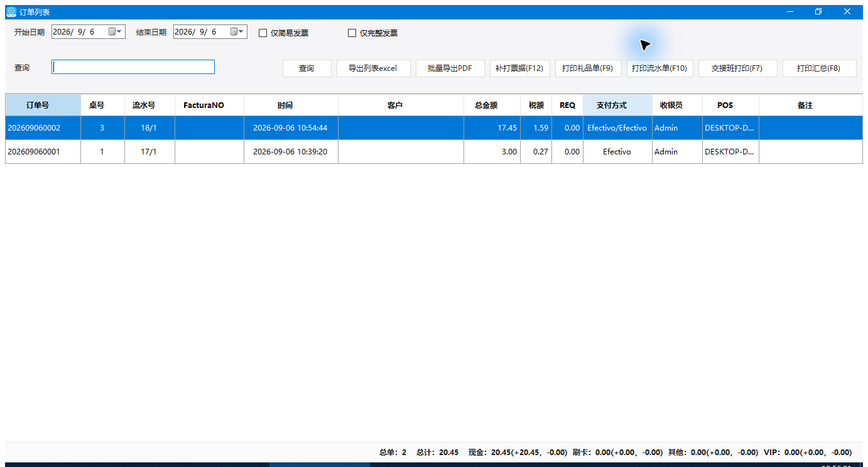Click the POS column header

[731, 105]
